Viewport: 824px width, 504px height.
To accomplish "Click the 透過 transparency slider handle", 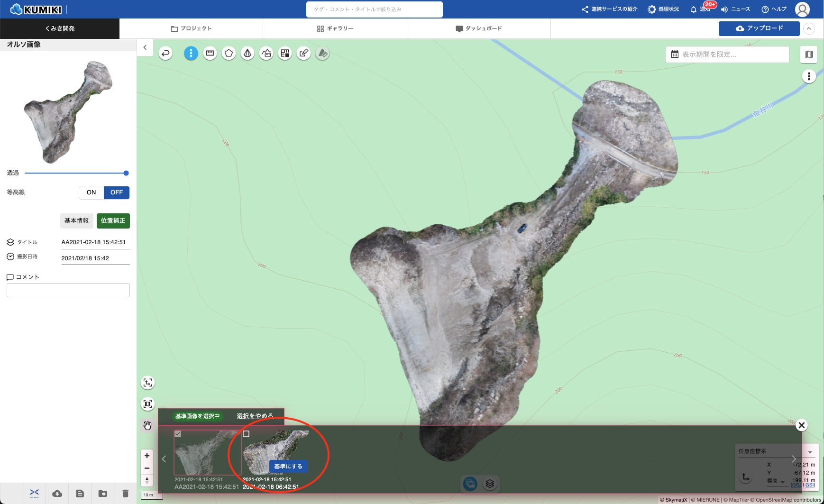I will [126, 173].
